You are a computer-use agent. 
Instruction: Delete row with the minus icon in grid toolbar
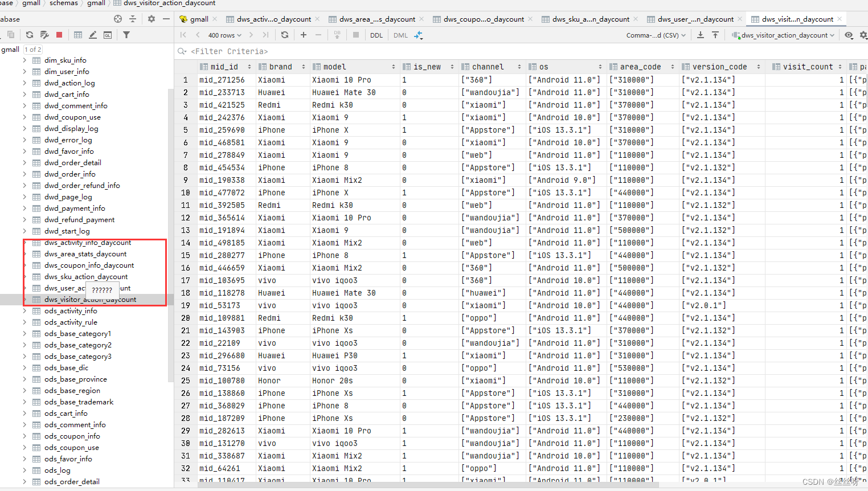(318, 35)
